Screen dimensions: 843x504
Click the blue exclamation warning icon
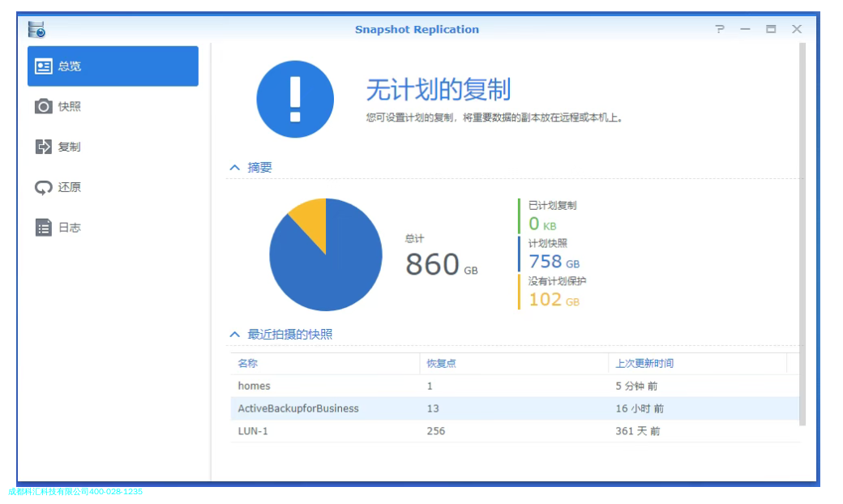pos(295,100)
